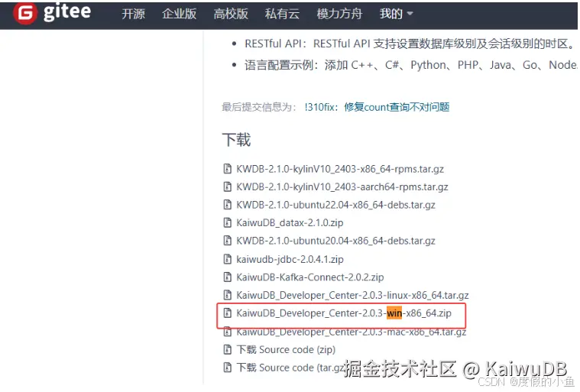Click 下载 Source code (tar.gz) link

point(290,368)
